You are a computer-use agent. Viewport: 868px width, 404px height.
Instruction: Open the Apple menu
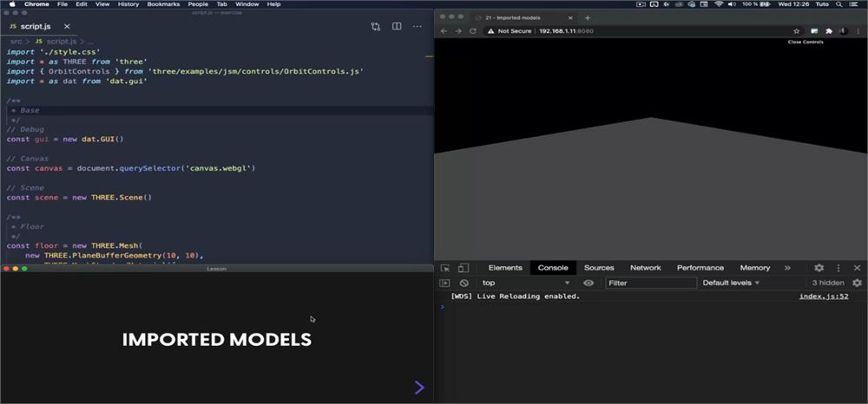[x=12, y=3]
